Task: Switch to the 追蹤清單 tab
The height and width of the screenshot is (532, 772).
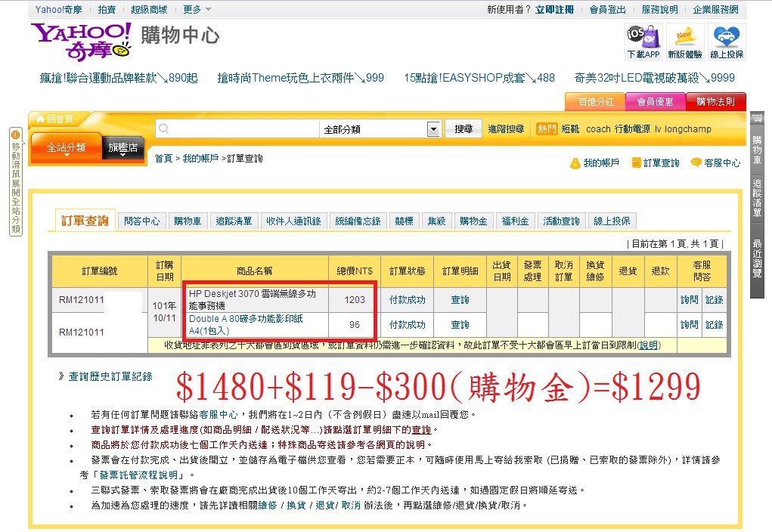Action: [x=234, y=221]
